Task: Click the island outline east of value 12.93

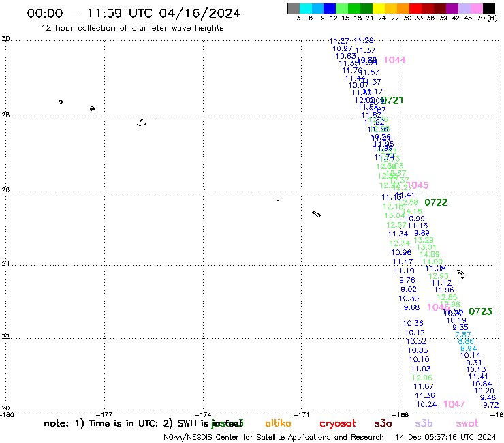Action: [461, 275]
